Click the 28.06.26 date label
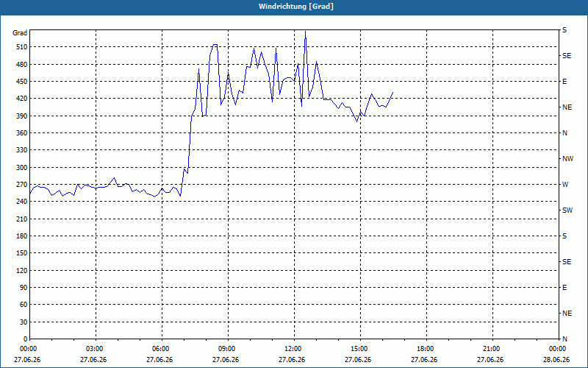 556,359
